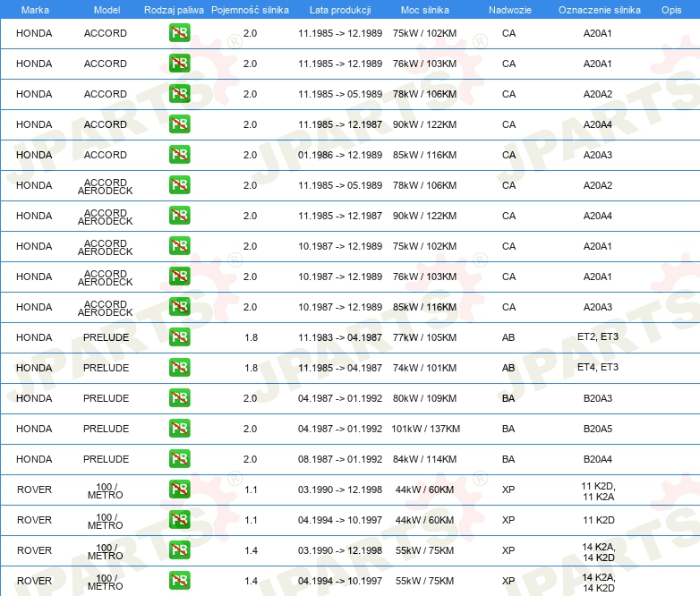This screenshot has height=596, width=700.
Task: Select engine code ET4, ET3
Action: (x=598, y=367)
